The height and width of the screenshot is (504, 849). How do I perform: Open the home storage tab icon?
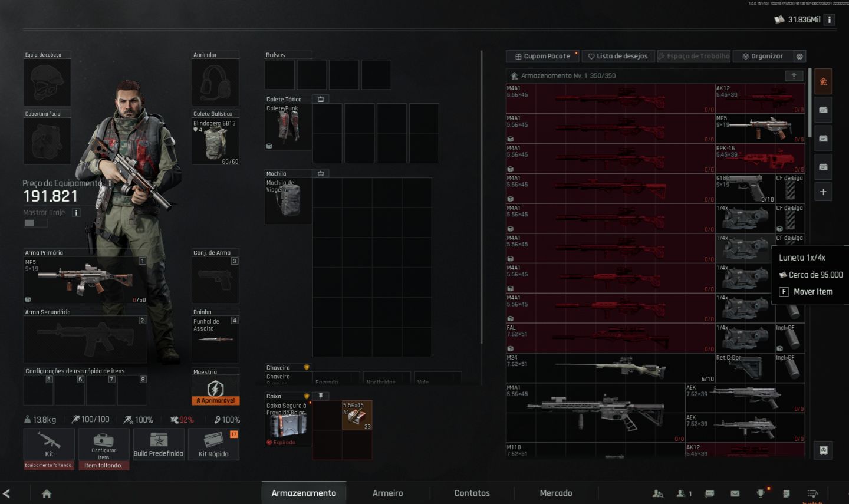pyautogui.click(x=823, y=81)
